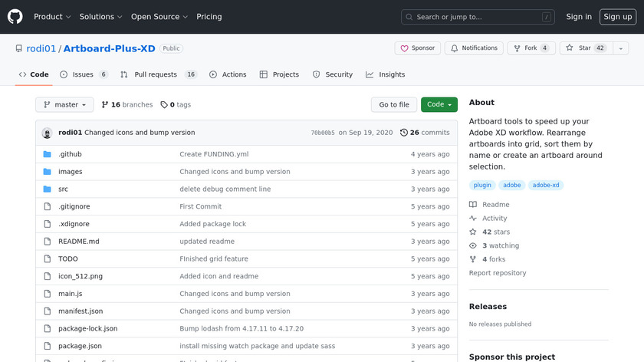Image resolution: width=644 pixels, height=362 pixels.
Task: Expand the green Code dropdown
Action: [x=439, y=104]
